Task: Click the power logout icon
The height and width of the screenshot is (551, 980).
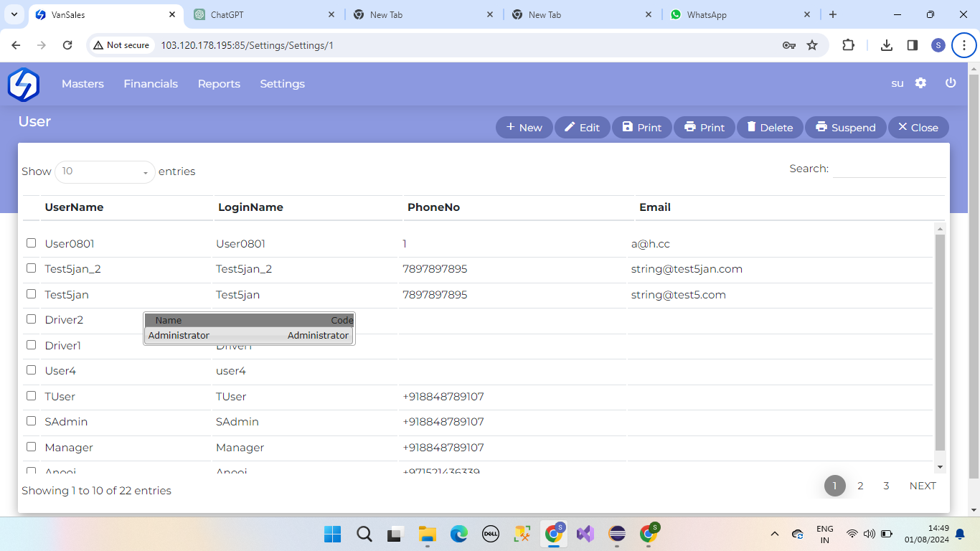Action: 951,83
